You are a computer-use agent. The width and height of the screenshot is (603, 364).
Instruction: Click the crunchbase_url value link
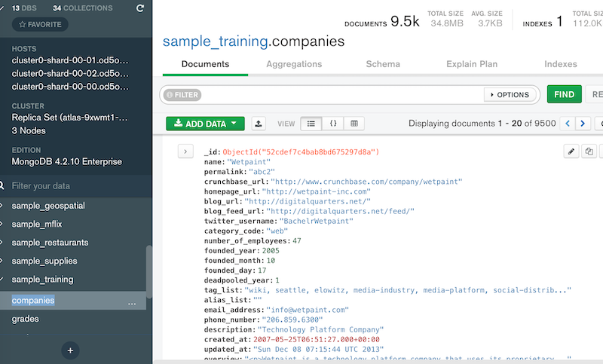366,182
